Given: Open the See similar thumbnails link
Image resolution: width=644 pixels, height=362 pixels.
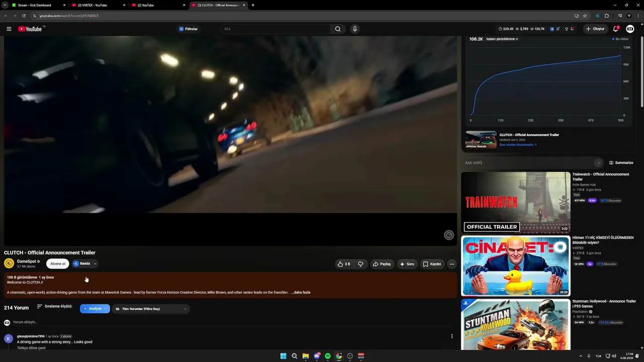Looking at the screenshot, I should pyautogui.click(x=518, y=145).
